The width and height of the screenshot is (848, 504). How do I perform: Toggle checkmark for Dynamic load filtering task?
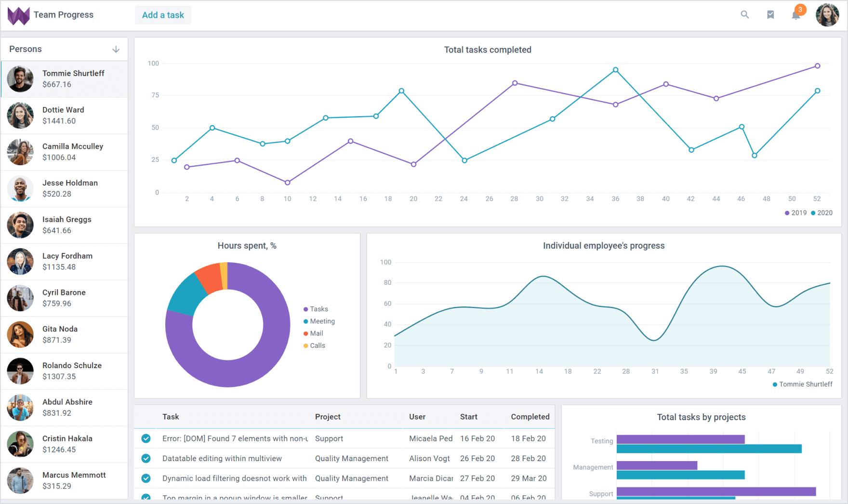146,478
